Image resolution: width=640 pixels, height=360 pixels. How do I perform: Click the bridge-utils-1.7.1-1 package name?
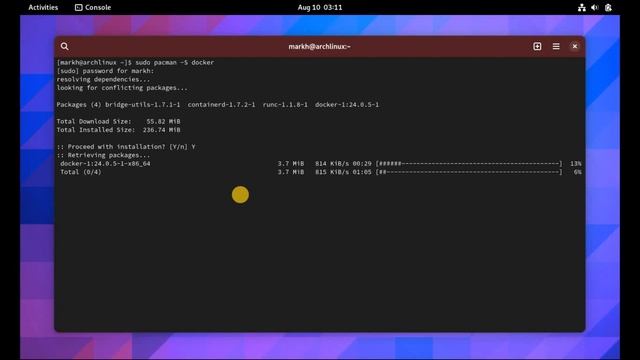(x=142, y=104)
